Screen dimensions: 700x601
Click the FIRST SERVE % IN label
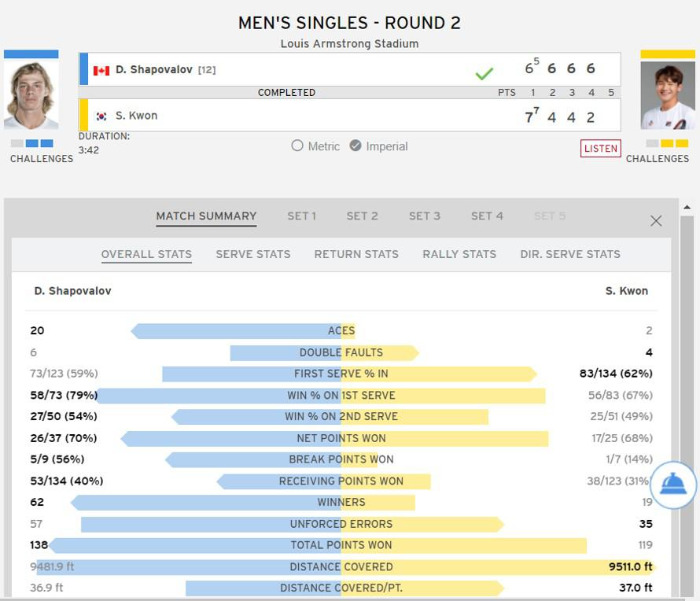point(341,374)
